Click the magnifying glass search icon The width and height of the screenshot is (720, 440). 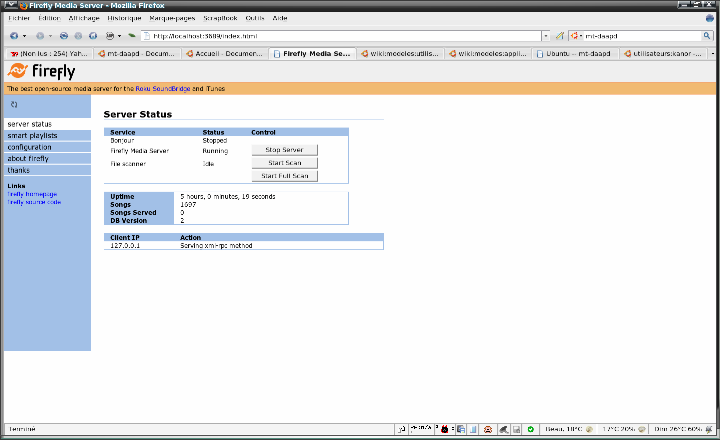point(707,36)
